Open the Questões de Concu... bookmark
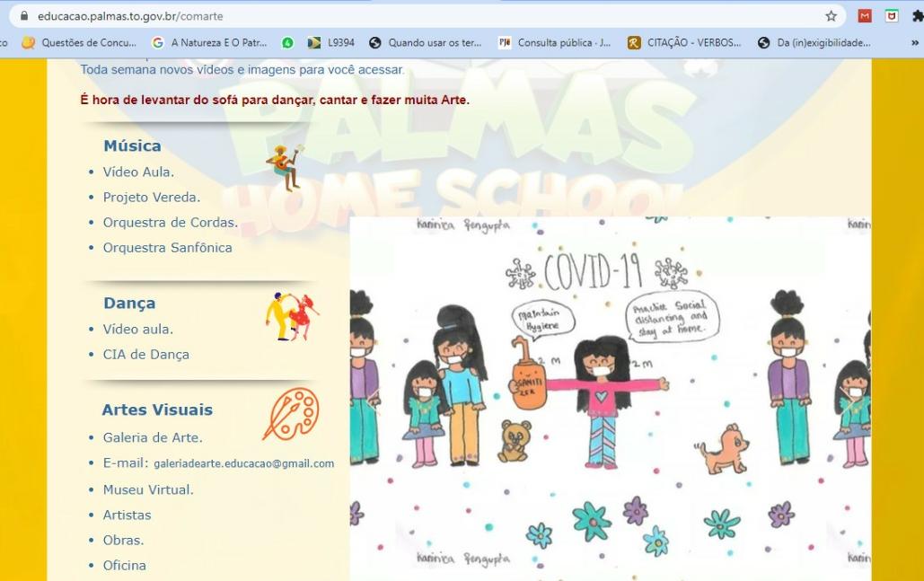Screen dimensions: 924x581 [79, 42]
